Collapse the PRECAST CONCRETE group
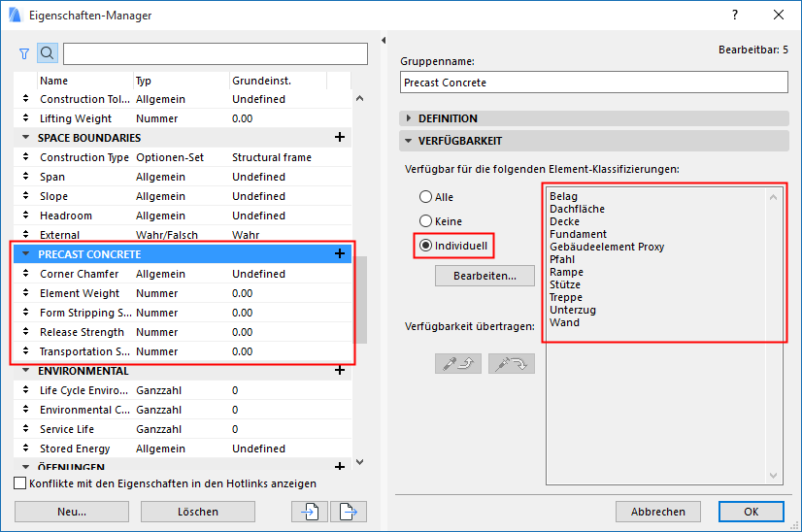Viewport: 802px width, 532px height. 25,253
